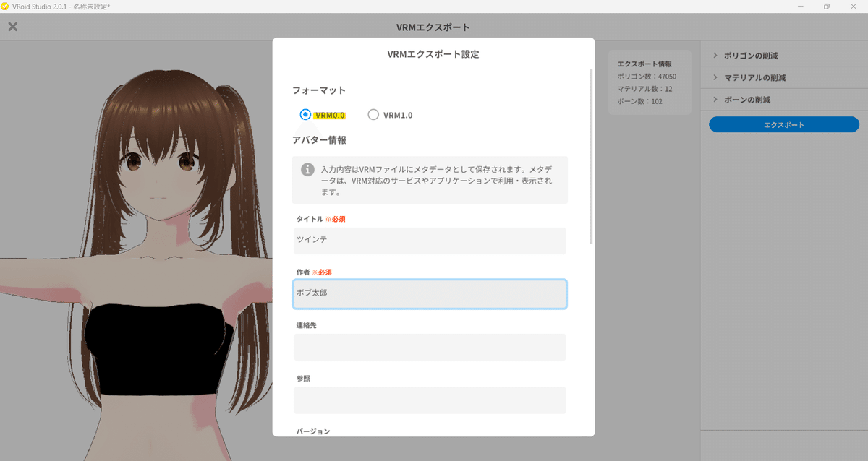The height and width of the screenshot is (461, 868).
Task: Click the マテリアル数：12 text
Action: (x=644, y=89)
